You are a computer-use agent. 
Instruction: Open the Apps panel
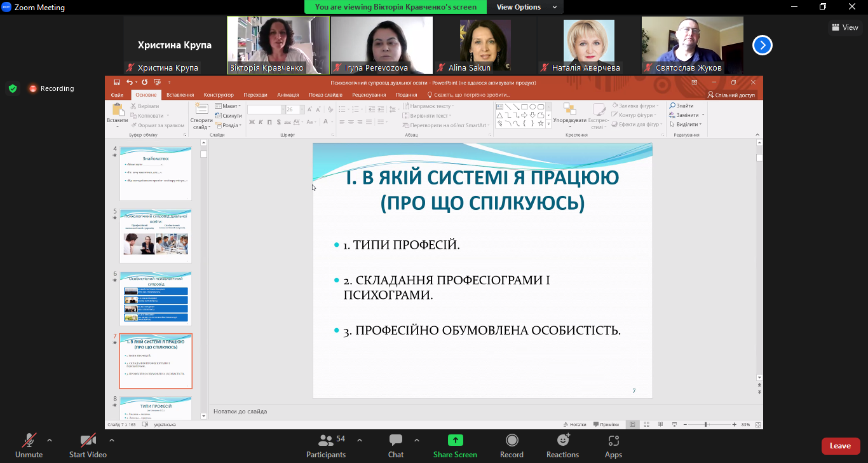point(613,445)
